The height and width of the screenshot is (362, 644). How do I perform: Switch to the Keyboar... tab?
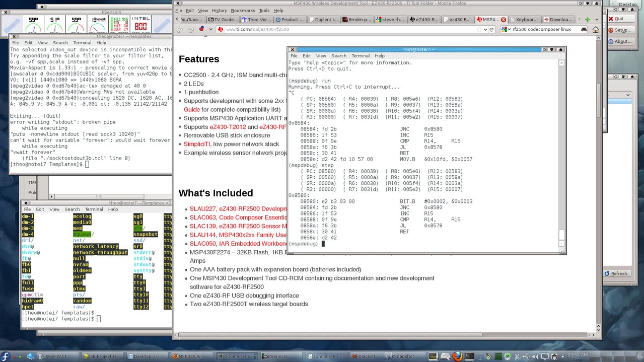click(x=524, y=20)
